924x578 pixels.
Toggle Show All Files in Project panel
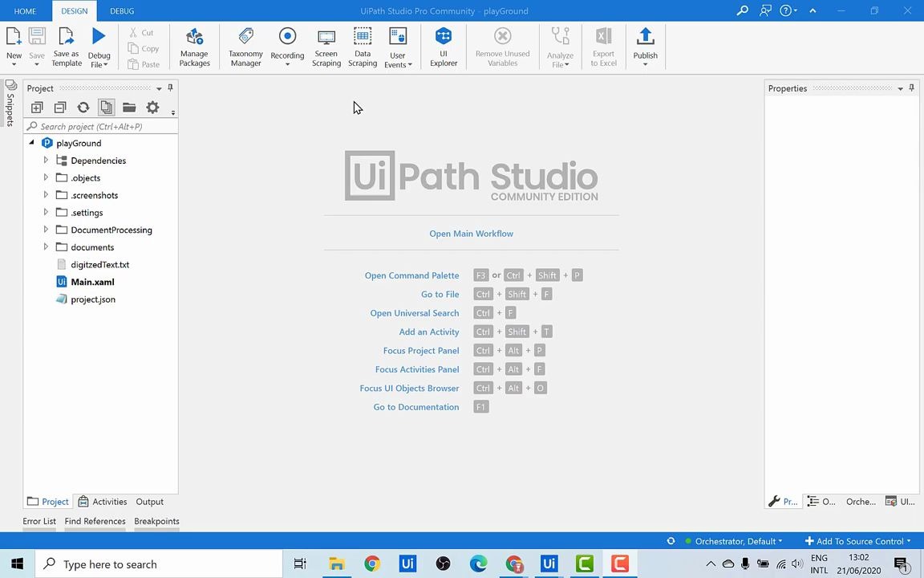[x=107, y=107]
